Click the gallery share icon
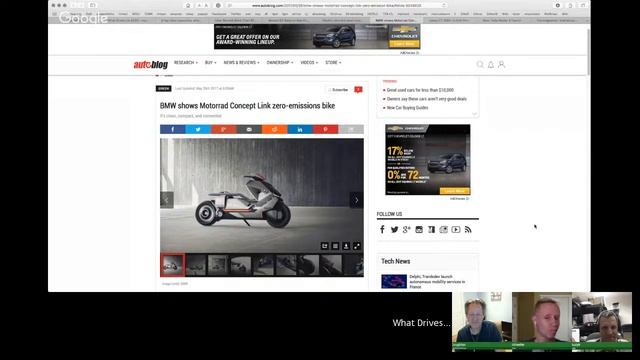This screenshot has height=360, width=640. click(x=324, y=246)
